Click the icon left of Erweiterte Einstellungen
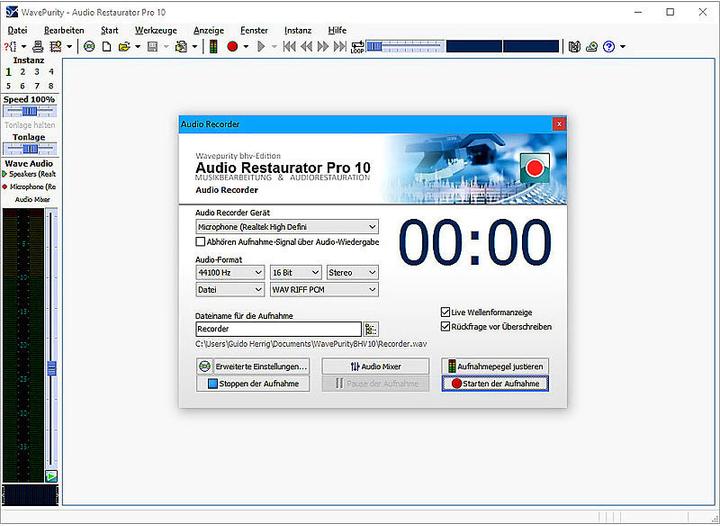 pyautogui.click(x=204, y=366)
